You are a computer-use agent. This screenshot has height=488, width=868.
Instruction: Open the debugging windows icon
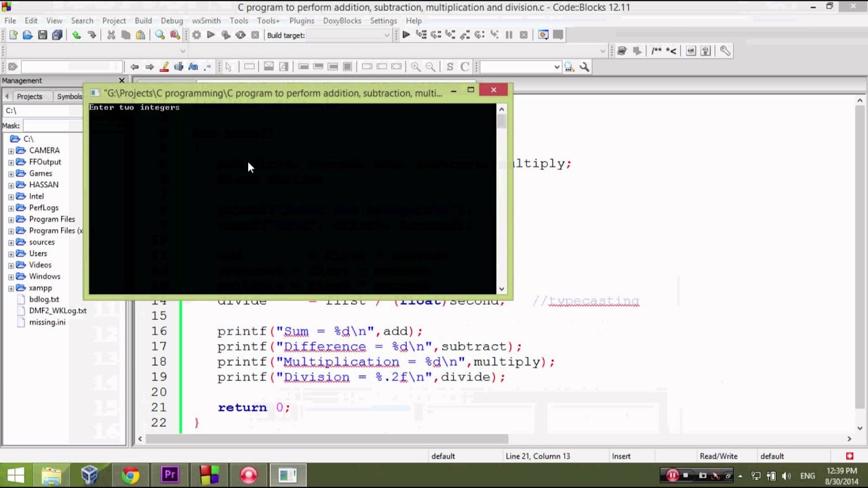click(543, 35)
